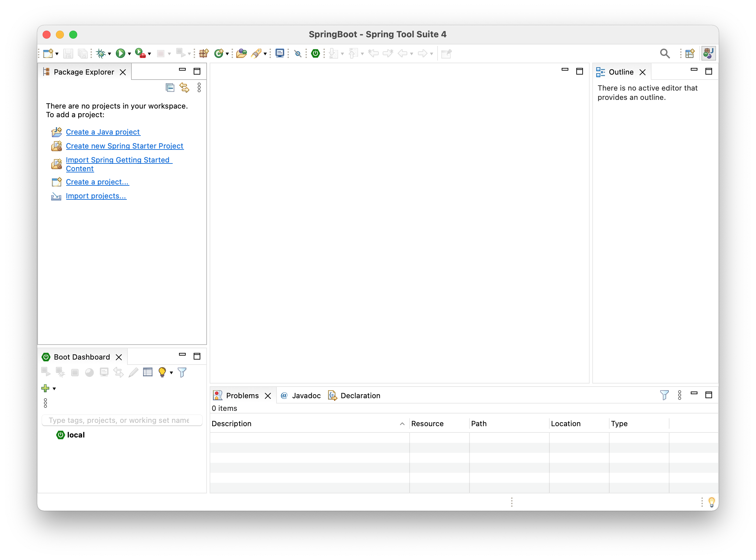This screenshot has height=560, width=756.
Task: Open the light bulb dropdown in Boot Dashboard
Action: (x=171, y=373)
